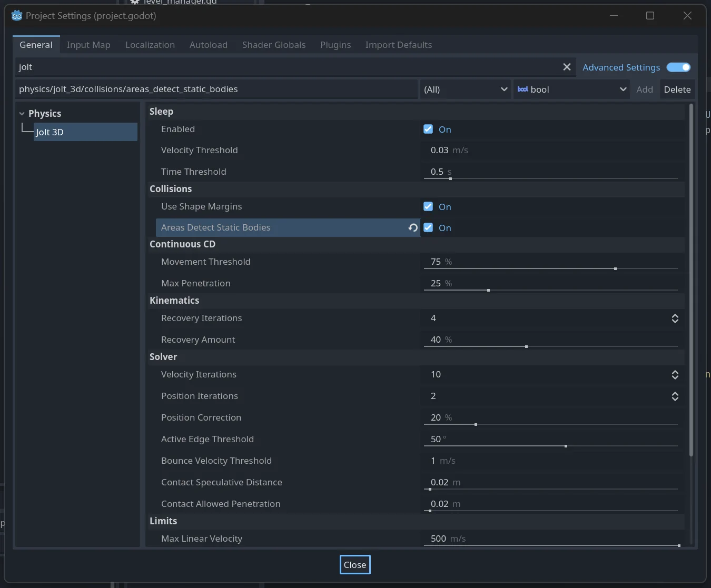The height and width of the screenshot is (588, 711).
Task: Select Jolt 3D in the Physics sidebar
Action: tap(50, 132)
